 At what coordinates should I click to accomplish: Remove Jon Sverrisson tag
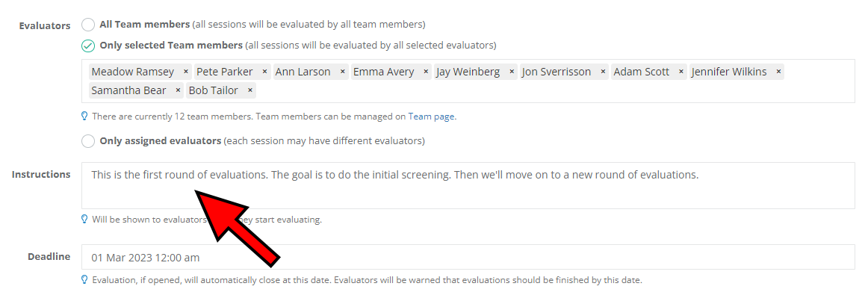pyautogui.click(x=603, y=72)
